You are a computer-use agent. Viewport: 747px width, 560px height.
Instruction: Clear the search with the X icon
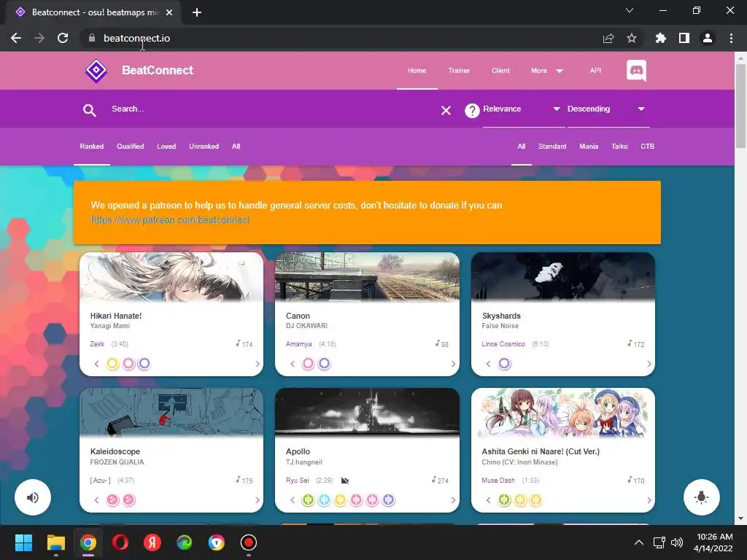point(446,111)
